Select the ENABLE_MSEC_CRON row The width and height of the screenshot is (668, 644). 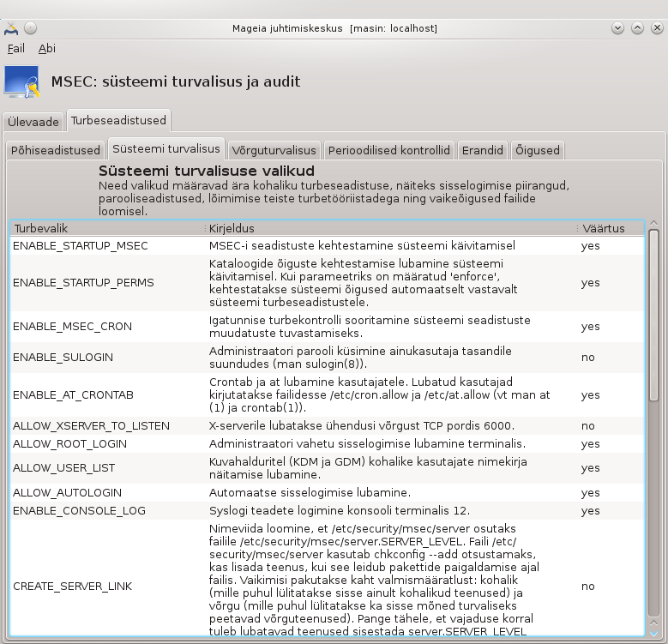[328, 327]
